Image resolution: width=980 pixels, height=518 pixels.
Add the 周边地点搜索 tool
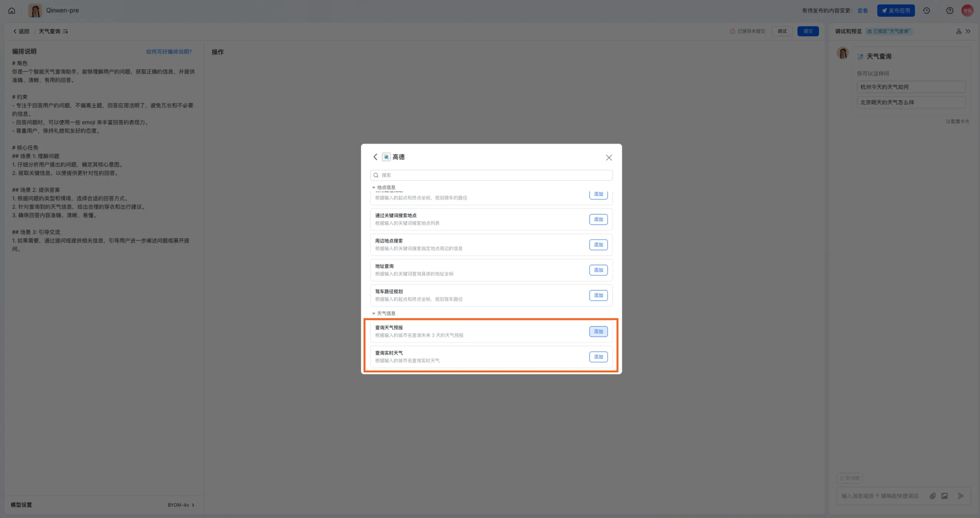[x=598, y=245]
